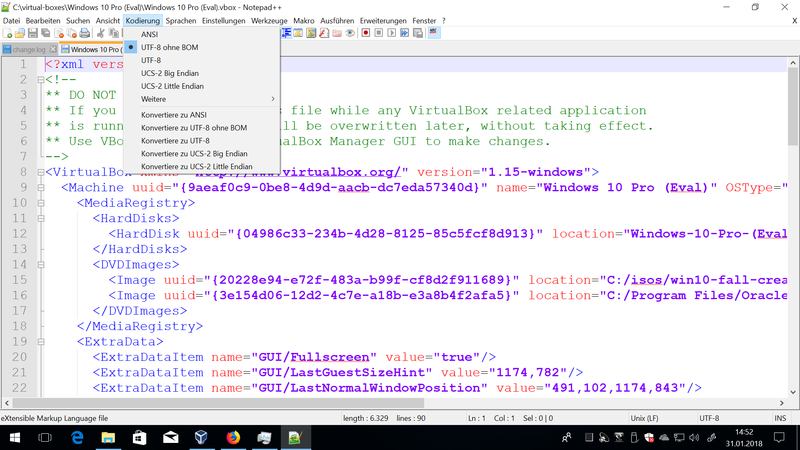Collapse DVDImages fold on line 14

(40, 265)
